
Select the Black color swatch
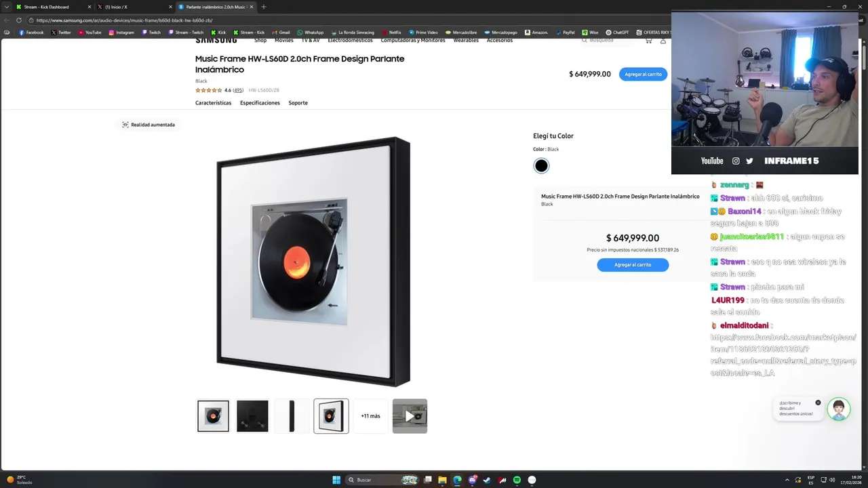pos(541,166)
